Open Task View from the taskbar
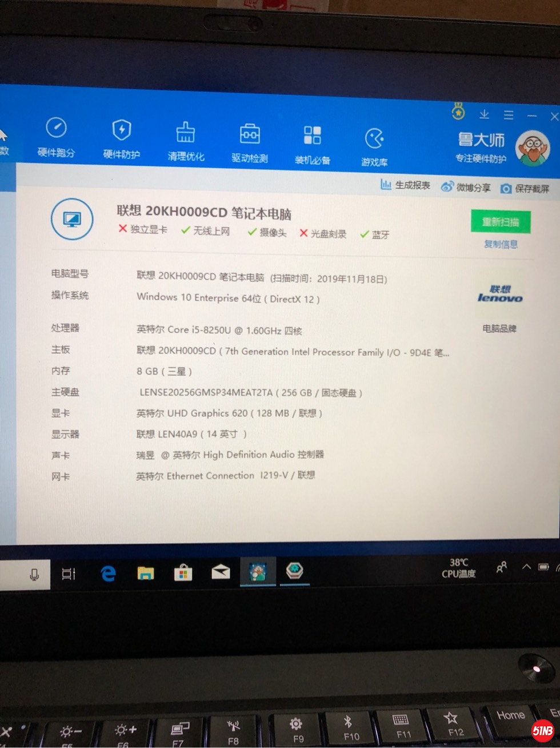This screenshot has width=560, height=748. pyautogui.click(x=69, y=574)
